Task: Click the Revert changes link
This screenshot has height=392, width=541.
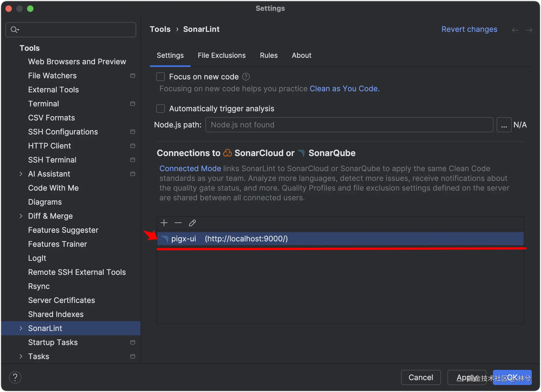Action: point(469,29)
